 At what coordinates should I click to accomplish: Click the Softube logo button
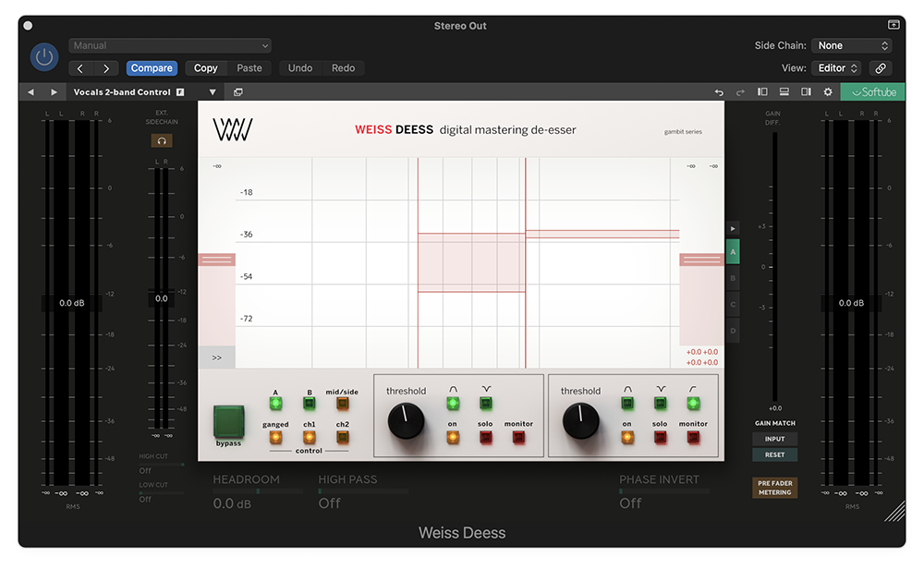[x=873, y=91]
